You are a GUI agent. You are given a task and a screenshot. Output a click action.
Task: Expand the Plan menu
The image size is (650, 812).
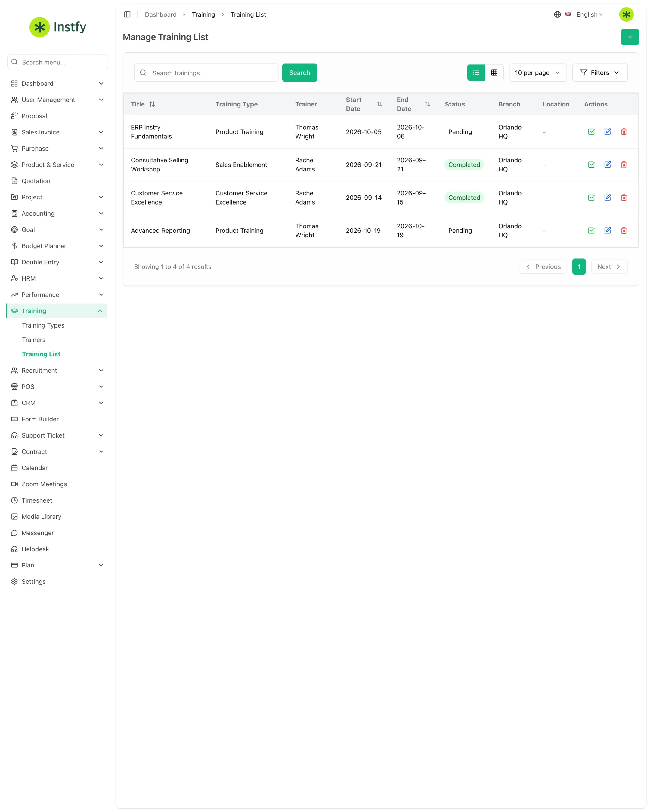(57, 565)
